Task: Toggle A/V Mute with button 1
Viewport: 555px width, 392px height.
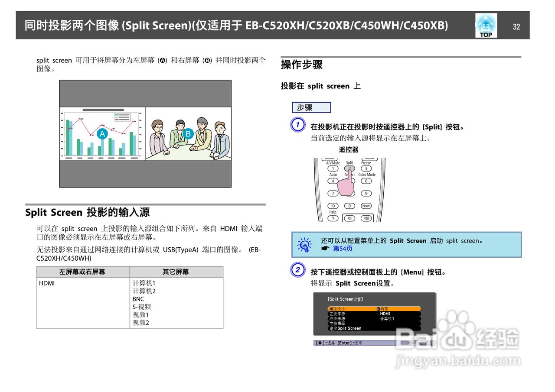Action: [333, 168]
